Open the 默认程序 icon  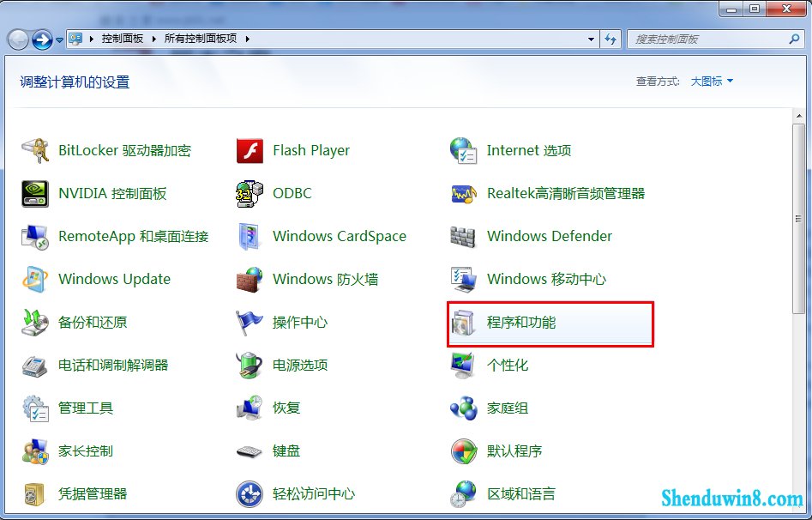(x=464, y=451)
